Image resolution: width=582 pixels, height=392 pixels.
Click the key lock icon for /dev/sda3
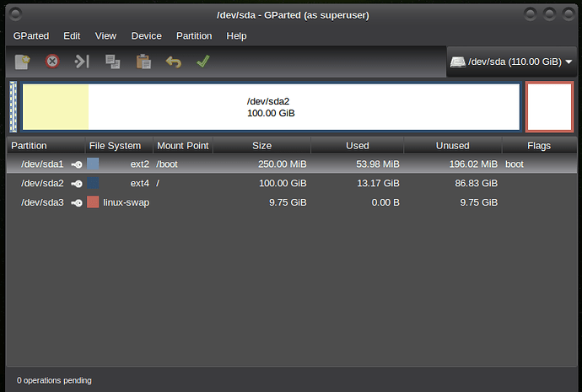(77, 203)
